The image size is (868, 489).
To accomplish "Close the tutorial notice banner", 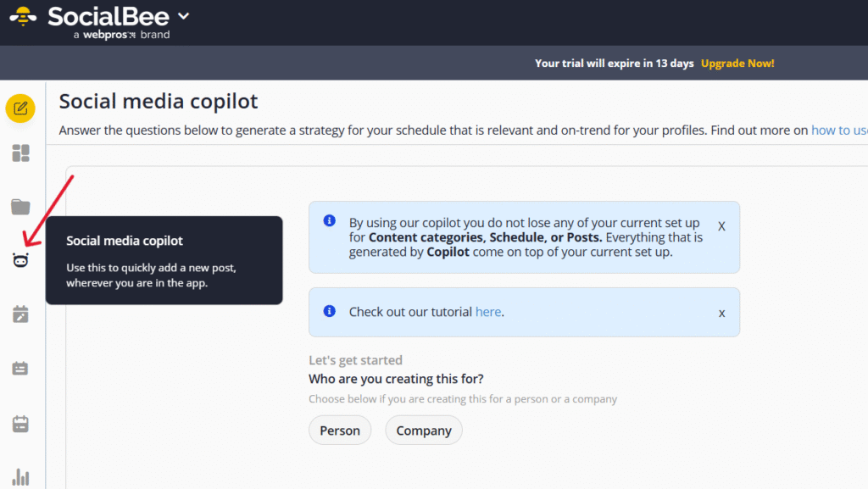I will [x=721, y=313].
